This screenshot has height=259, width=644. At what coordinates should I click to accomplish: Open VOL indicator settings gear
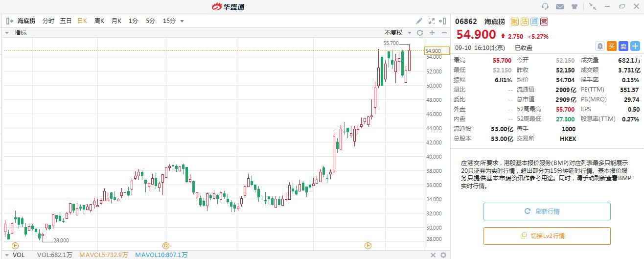click(x=443, y=255)
